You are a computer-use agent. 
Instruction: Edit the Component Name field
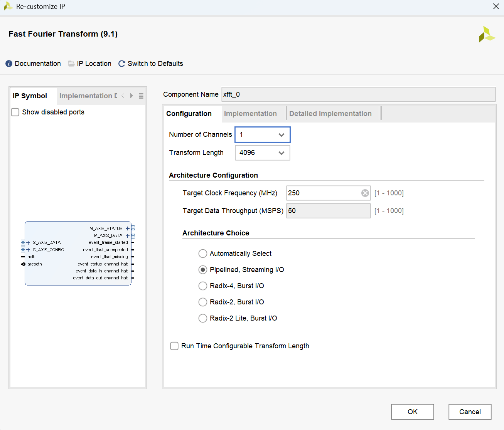(x=358, y=94)
